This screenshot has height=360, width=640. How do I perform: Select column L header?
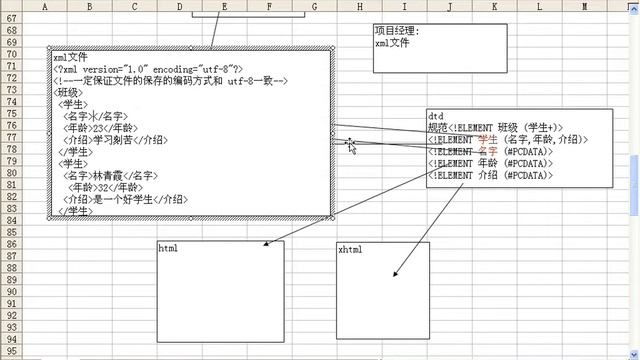coord(539,6)
